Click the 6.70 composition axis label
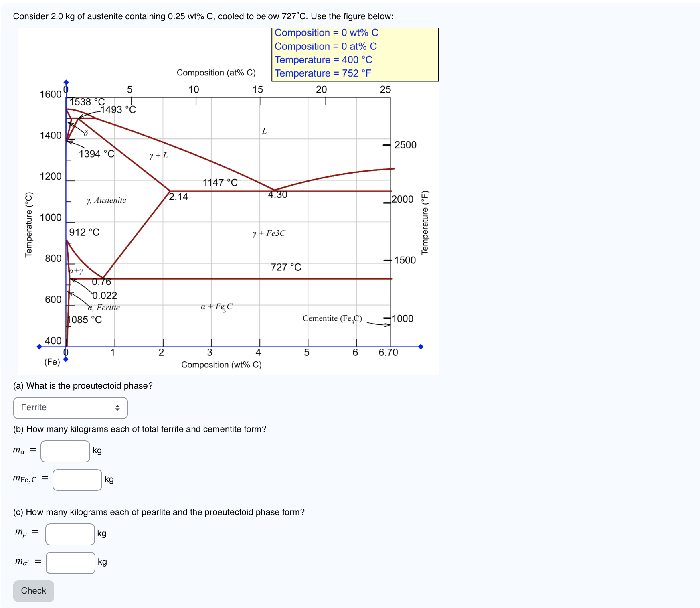The width and height of the screenshot is (700, 608). (388, 353)
